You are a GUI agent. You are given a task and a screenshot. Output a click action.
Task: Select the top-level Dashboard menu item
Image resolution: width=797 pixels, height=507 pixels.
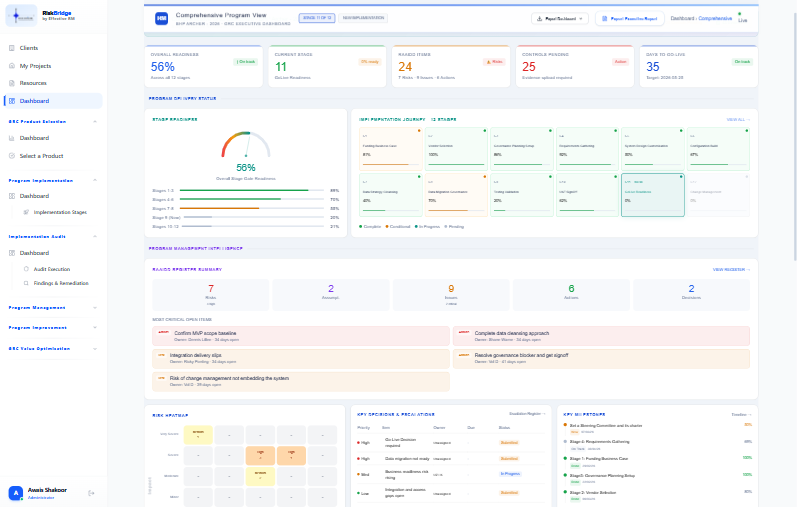[x=53, y=101]
